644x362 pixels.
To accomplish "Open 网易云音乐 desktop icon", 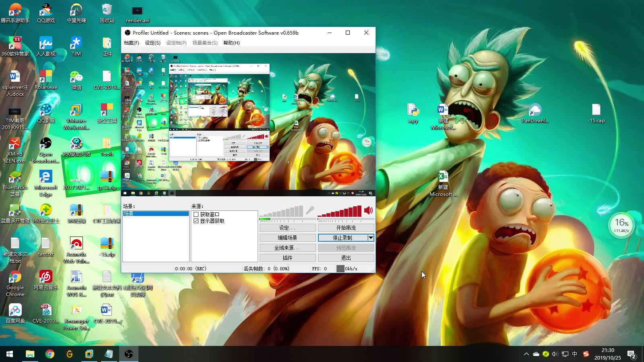I will pyautogui.click(x=46, y=280).
